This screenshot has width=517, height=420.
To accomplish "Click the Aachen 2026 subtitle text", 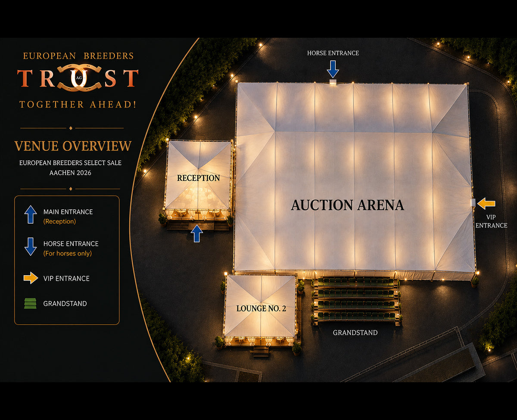I will pos(71,173).
